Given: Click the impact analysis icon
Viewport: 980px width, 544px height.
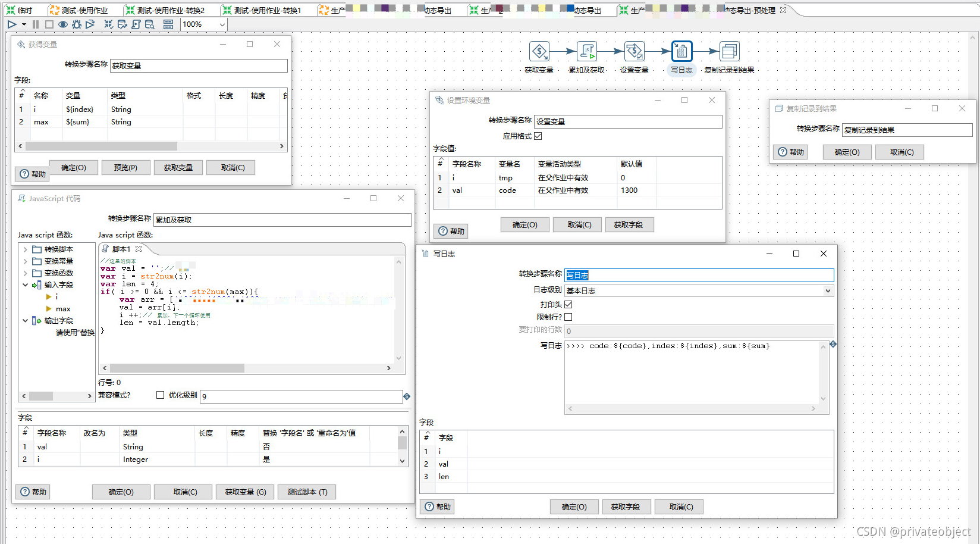Looking at the screenshot, I should click(122, 24).
